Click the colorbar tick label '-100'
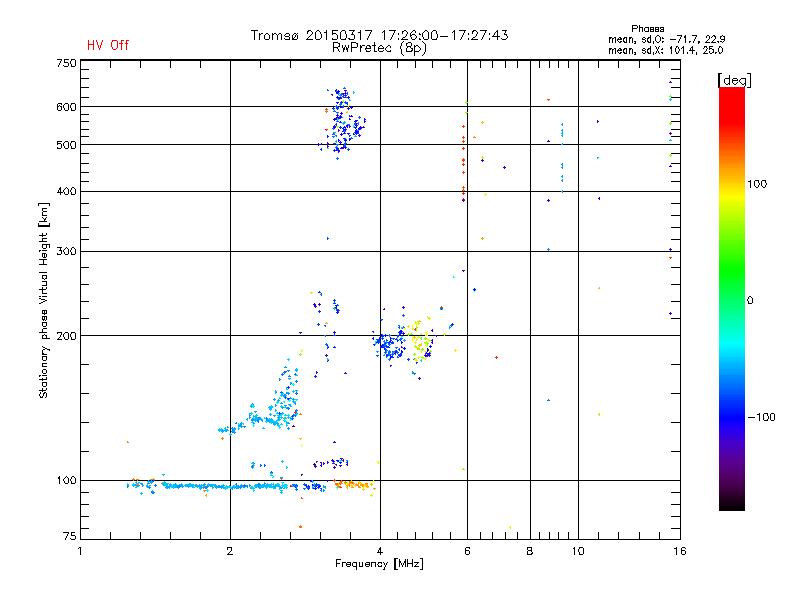 click(x=761, y=417)
